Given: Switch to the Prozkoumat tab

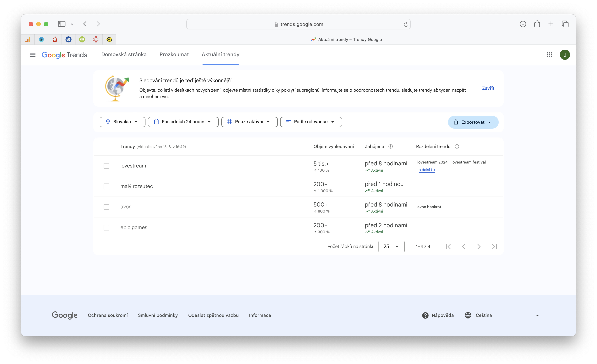Looking at the screenshot, I should 174,55.
